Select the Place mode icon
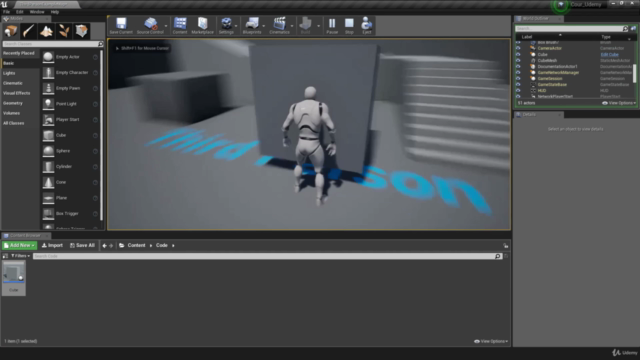Image resolution: width=640 pixels, height=360 pixels. (x=11, y=31)
